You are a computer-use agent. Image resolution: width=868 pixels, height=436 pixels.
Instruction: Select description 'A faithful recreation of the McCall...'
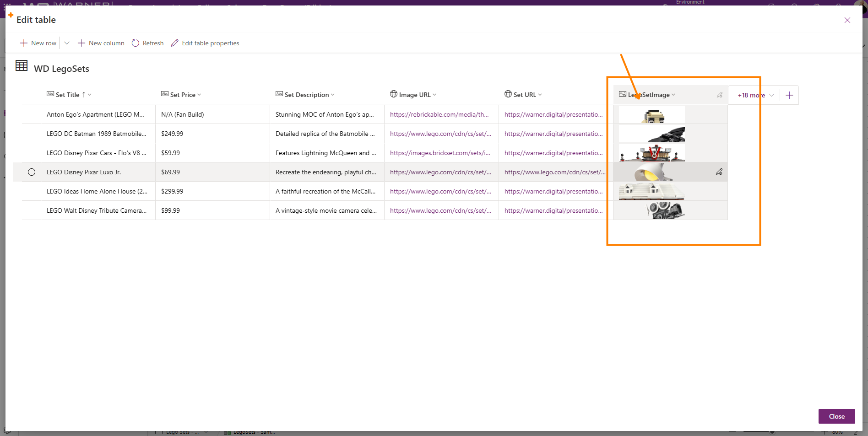tap(327, 191)
